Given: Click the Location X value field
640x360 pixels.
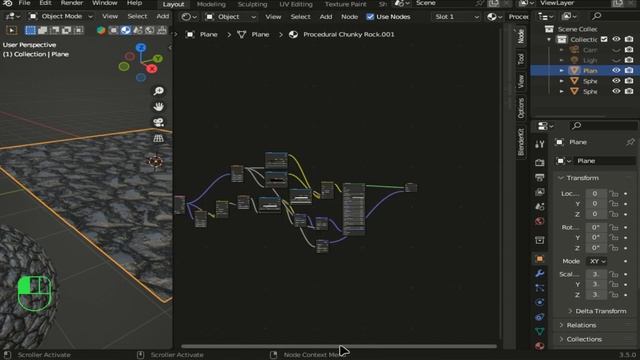Looking at the screenshot, I should coord(596,193).
